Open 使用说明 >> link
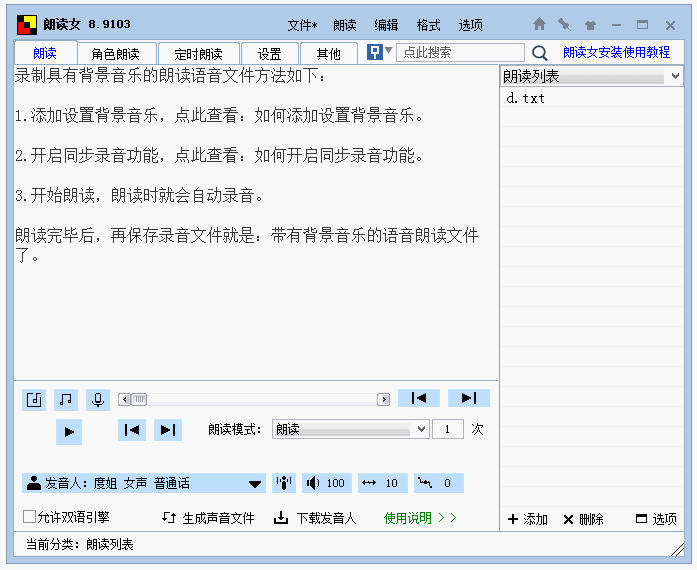The height and width of the screenshot is (570, 697). [x=420, y=518]
